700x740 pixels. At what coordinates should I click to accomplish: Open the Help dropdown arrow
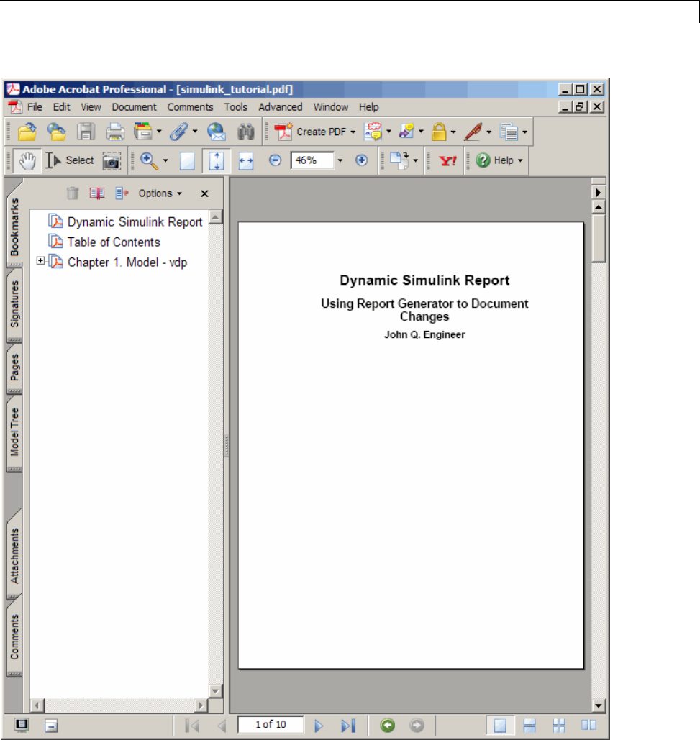pos(520,160)
